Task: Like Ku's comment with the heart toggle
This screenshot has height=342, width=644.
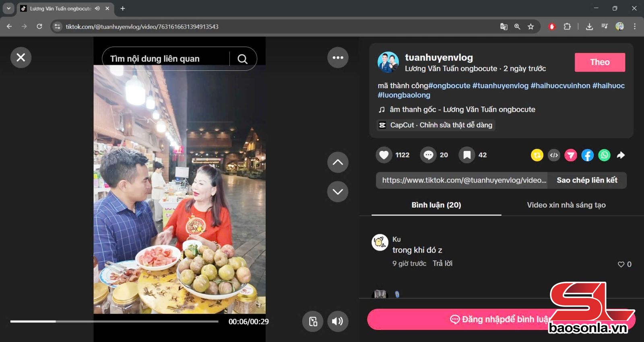Action: point(621,264)
